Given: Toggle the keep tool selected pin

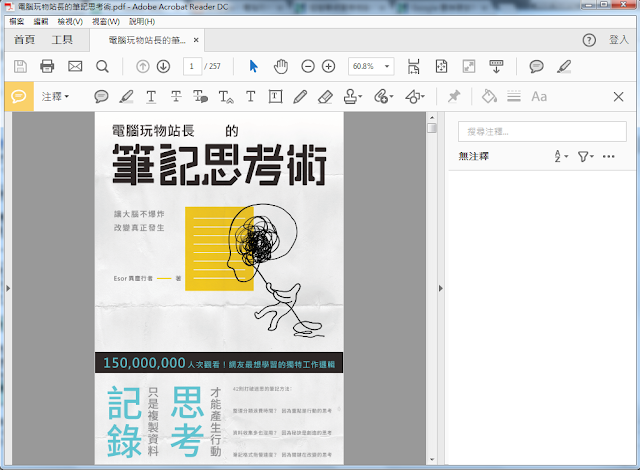Looking at the screenshot, I should click(x=454, y=97).
